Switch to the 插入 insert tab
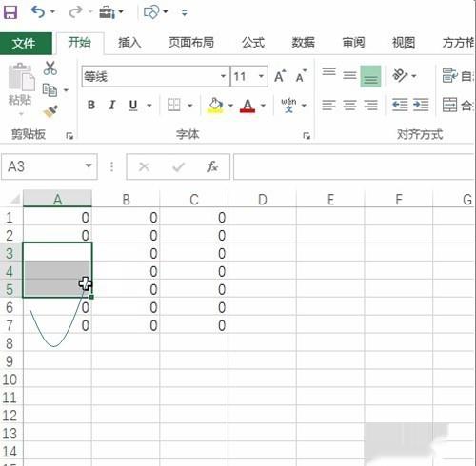476x466 pixels. click(129, 42)
